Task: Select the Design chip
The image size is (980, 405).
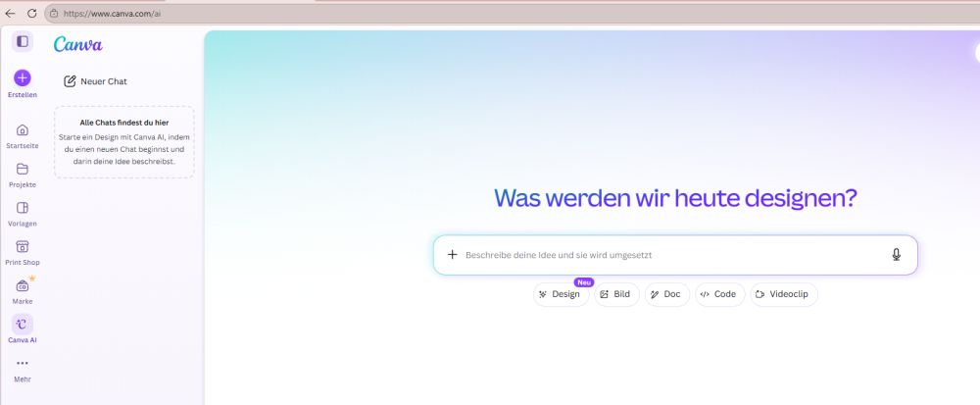Action: [x=561, y=294]
